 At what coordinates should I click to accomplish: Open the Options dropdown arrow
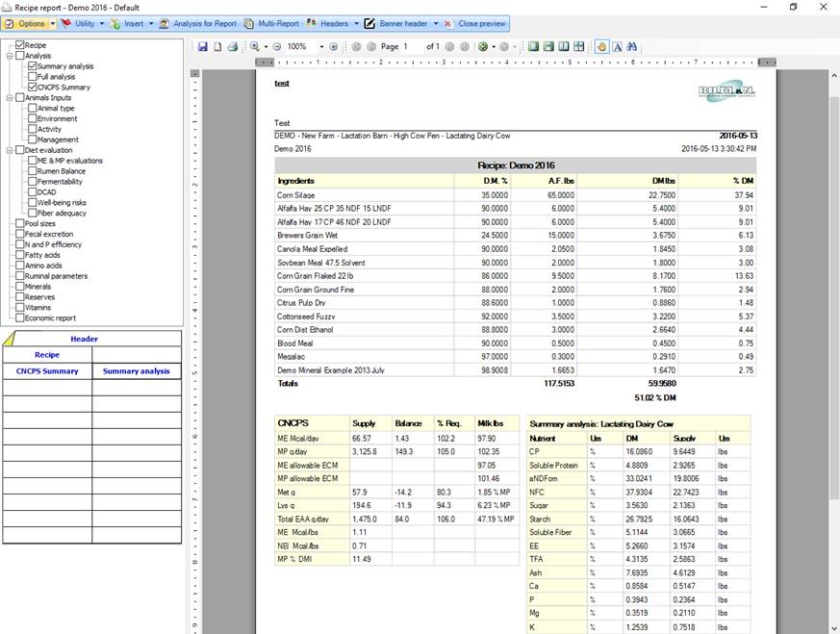tap(53, 23)
